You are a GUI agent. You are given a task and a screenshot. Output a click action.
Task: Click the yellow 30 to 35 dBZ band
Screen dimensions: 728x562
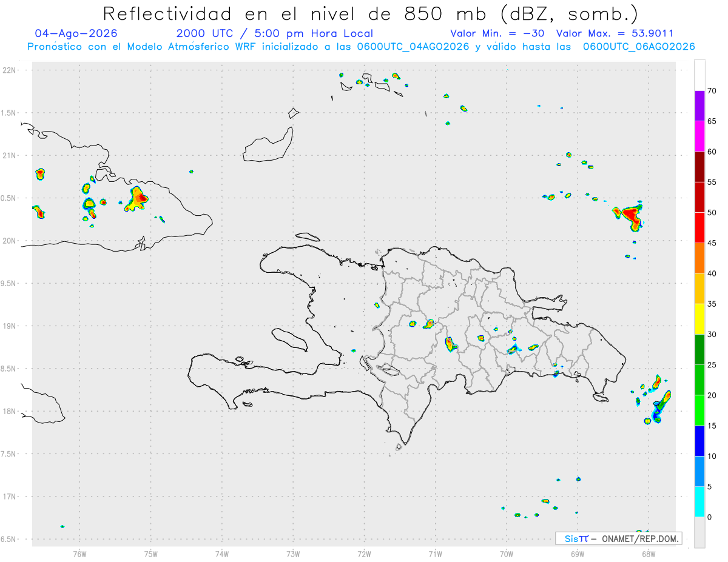coord(699,319)
